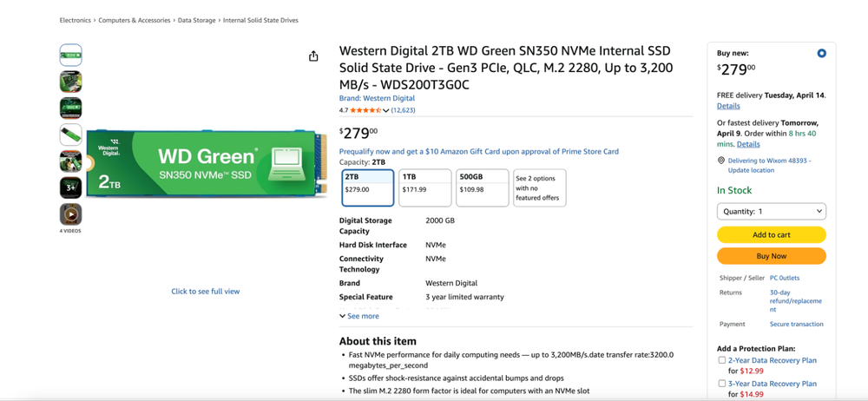
Task: Click the share icon above product image
Action: coord(313,56)
